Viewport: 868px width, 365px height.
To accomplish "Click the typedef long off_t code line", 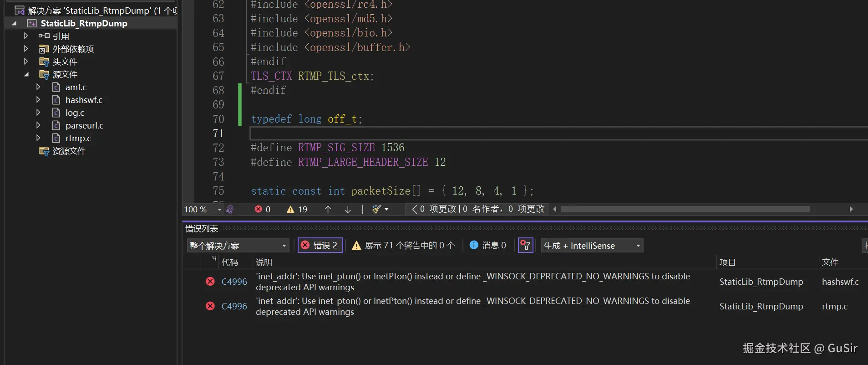I will point(307,119).
